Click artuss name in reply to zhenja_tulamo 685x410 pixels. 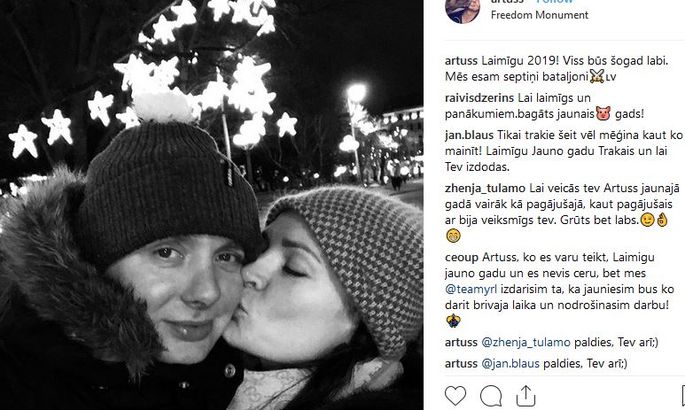coord(461,342)
